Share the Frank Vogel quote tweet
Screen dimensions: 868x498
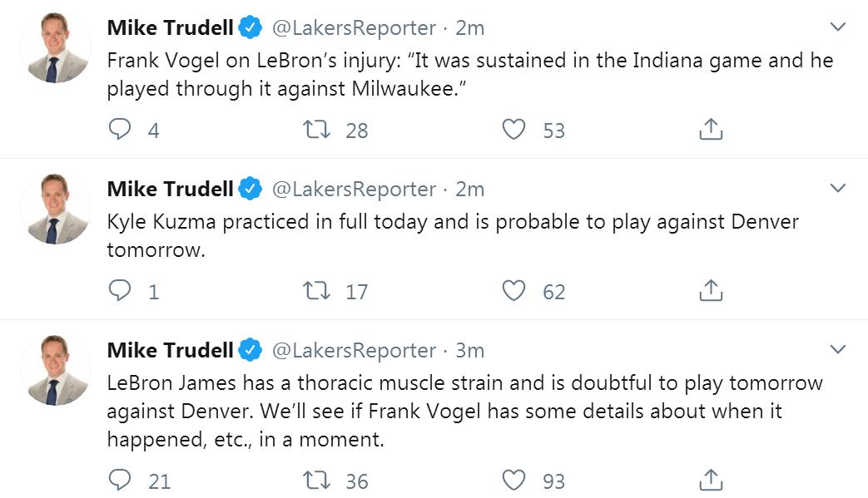(x=710, y=130)
